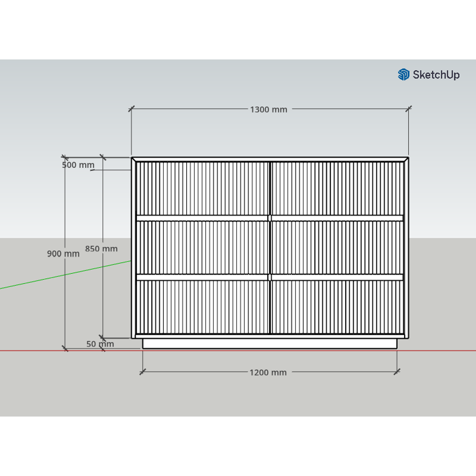Select the 1200 mm dimension label
The width and height of the screenshot is (476, 476).
(268, 373)
